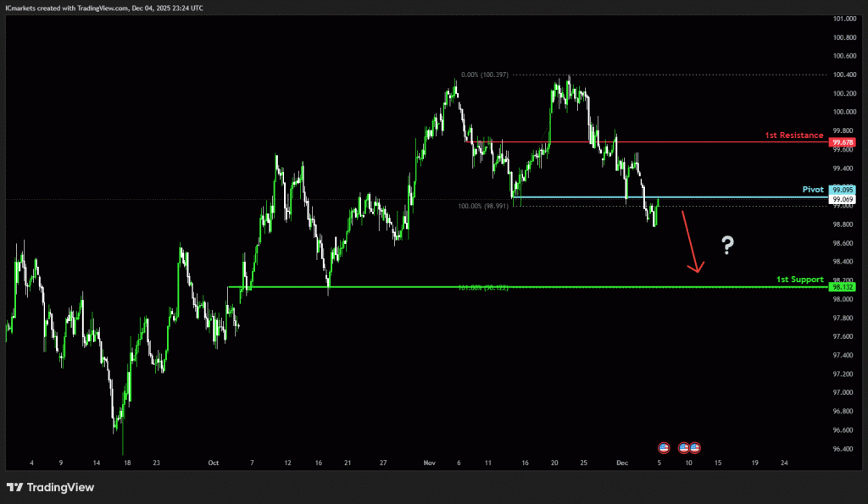Image resolution: width=868 pixels, height=504 pixels.
Task: Open the US economic event flag near Dec 5
Action: tap(664, 446)
